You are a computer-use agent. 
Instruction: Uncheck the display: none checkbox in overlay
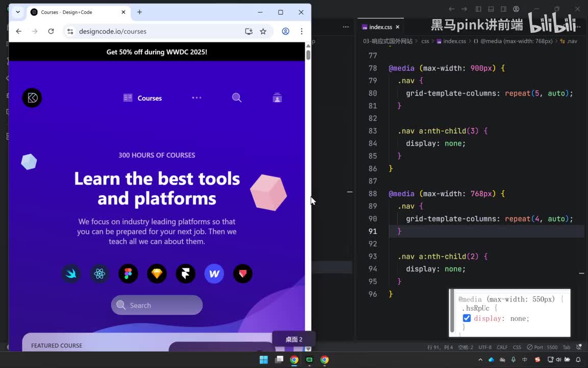(x=467, y=318)
